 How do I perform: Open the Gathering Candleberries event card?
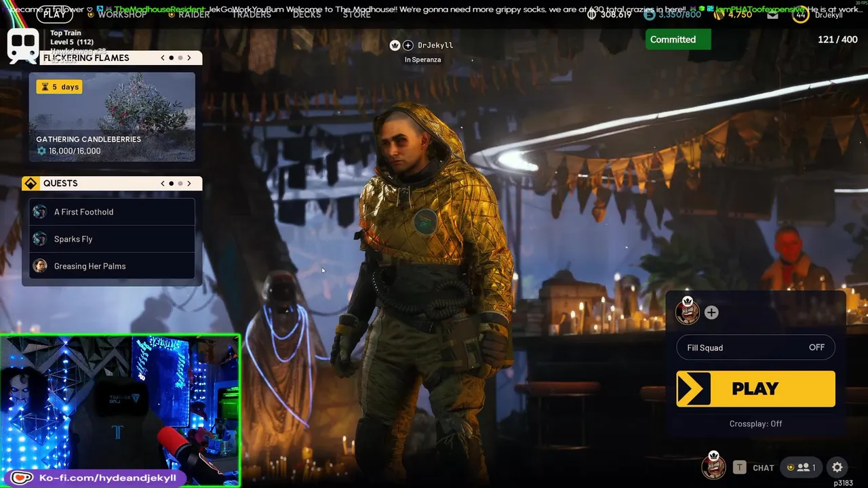(112, 117)
